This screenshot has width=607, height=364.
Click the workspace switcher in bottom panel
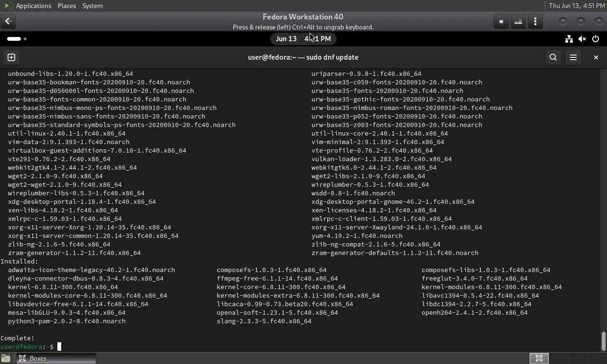click(x=539, y=358)
